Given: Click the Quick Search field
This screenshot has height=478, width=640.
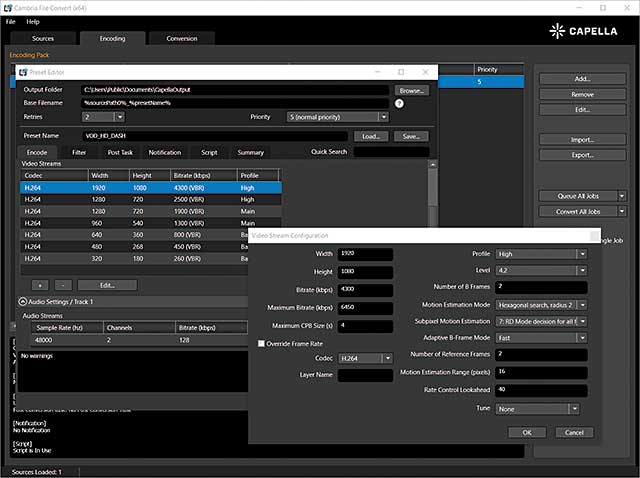Looking at the screenshot, I should point(391,152).
